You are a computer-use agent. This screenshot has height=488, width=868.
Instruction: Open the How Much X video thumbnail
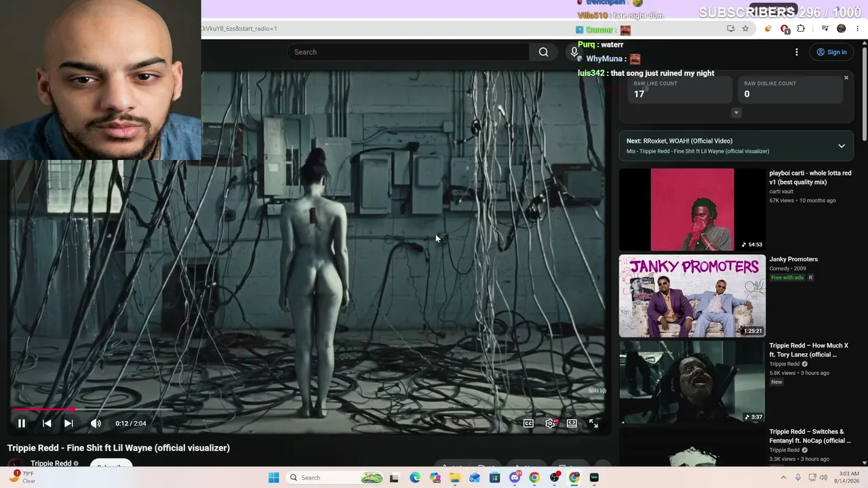(692, 382)
